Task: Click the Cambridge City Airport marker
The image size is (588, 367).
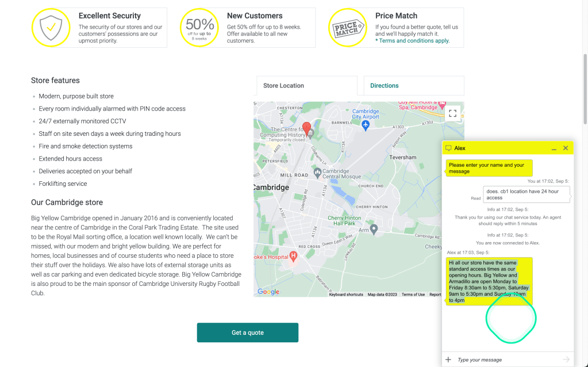Action: (x=366, y=125)
